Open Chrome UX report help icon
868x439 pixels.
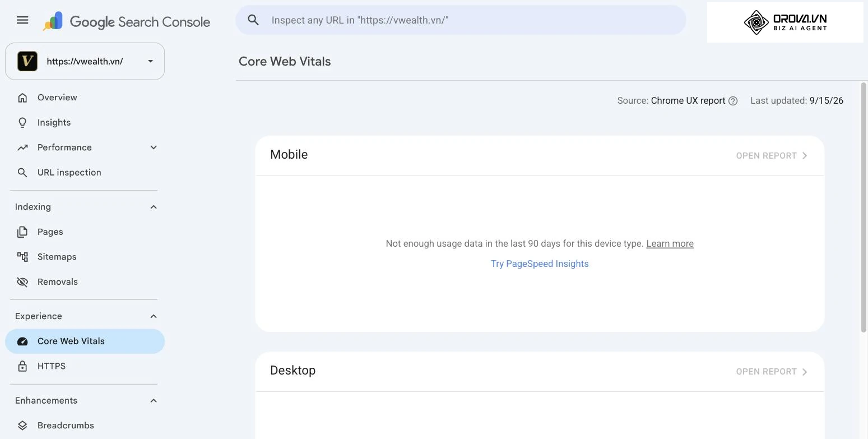click(x=733, y=101)
